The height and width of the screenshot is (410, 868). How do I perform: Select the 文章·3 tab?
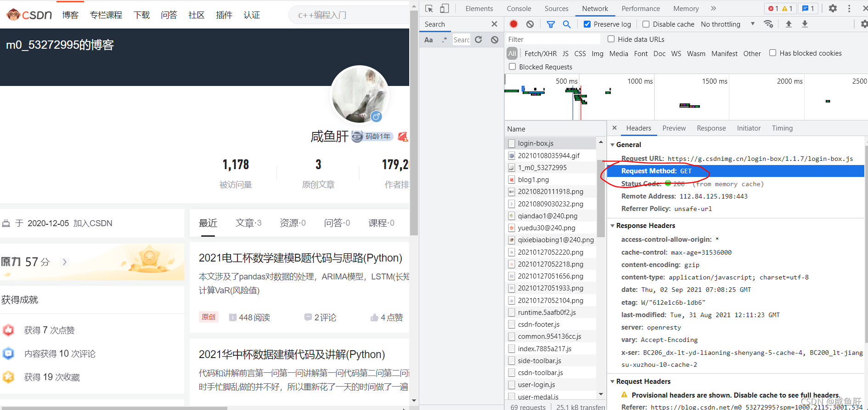coord(248,223)
